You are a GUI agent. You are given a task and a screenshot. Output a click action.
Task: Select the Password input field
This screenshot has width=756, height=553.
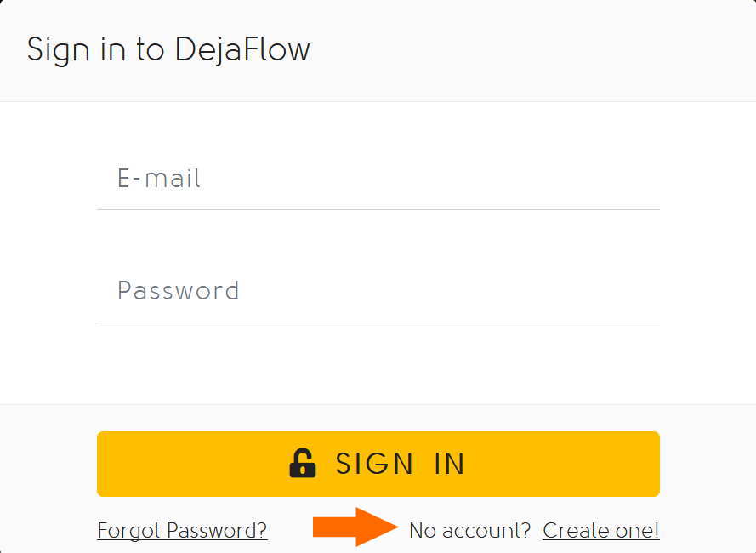(x=378, y=291)
